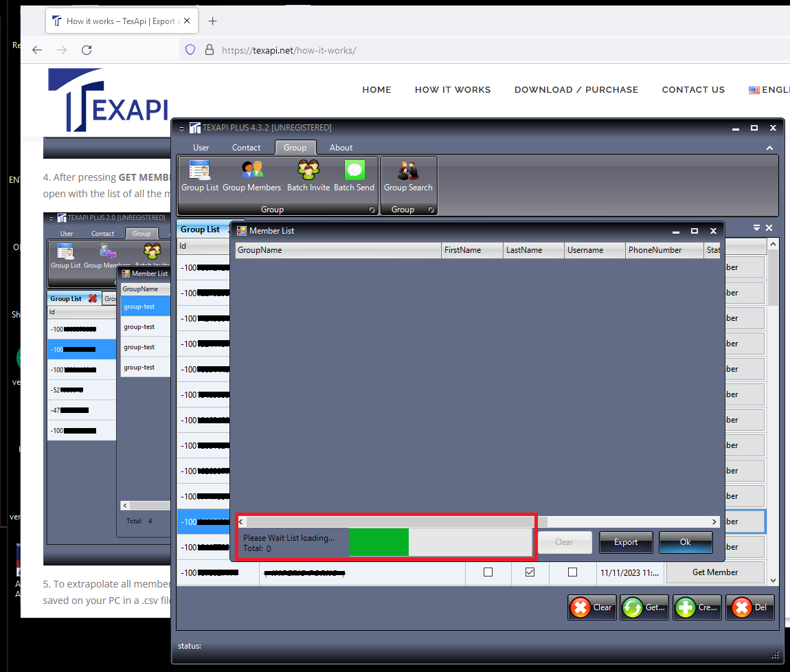Click the browser address bar URL
The height and width of the screenshot is (672, 790).
(x=289, y=50)
